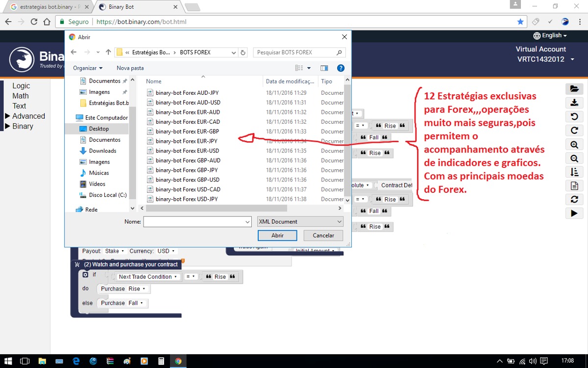Select the Logic toolbox category

(x=21, y=86)
